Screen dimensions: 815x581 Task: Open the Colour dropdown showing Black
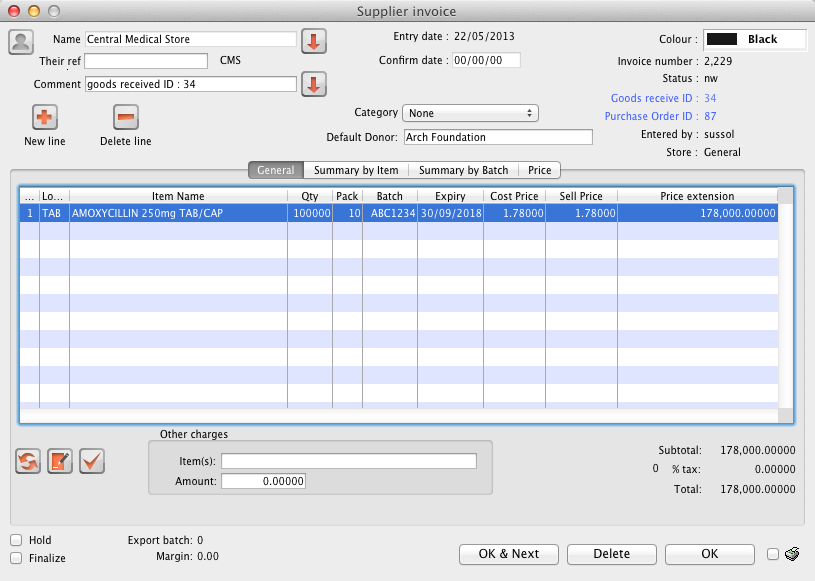point(755,40)
